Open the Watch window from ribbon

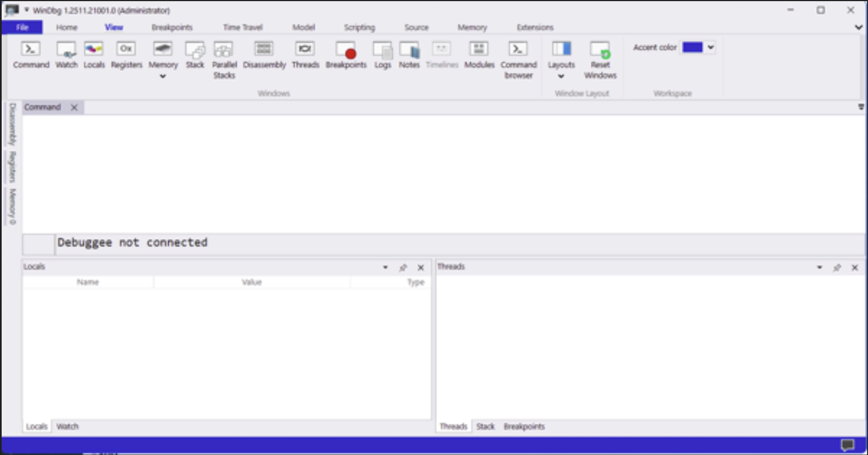pyautogui.click(x=66, y=55)
